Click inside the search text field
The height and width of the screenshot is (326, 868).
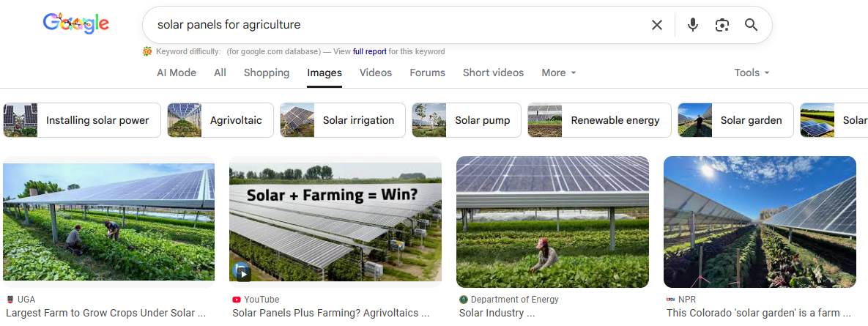(396, 25)
